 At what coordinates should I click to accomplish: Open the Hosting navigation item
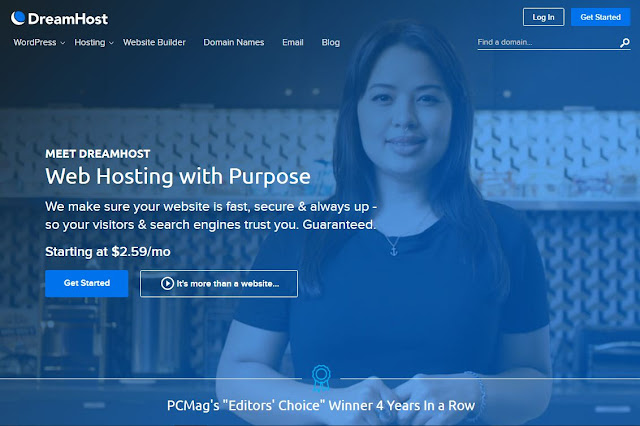point(89,42)
